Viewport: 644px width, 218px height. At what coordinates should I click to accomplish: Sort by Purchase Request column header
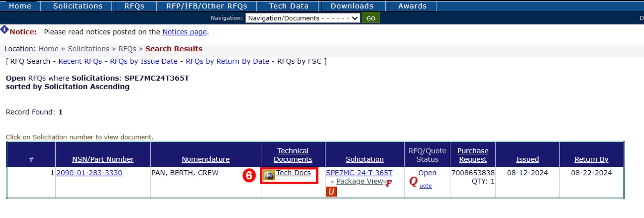point(473,155)
